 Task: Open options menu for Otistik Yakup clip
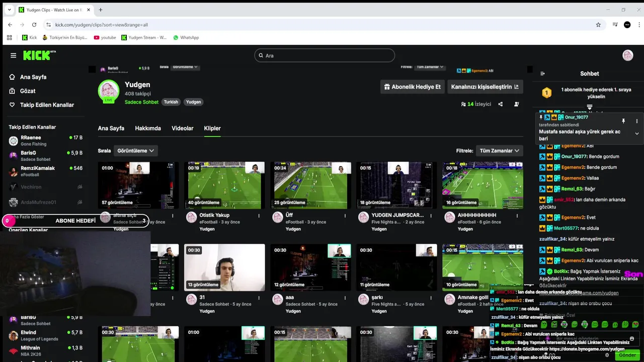coord(259,216)
